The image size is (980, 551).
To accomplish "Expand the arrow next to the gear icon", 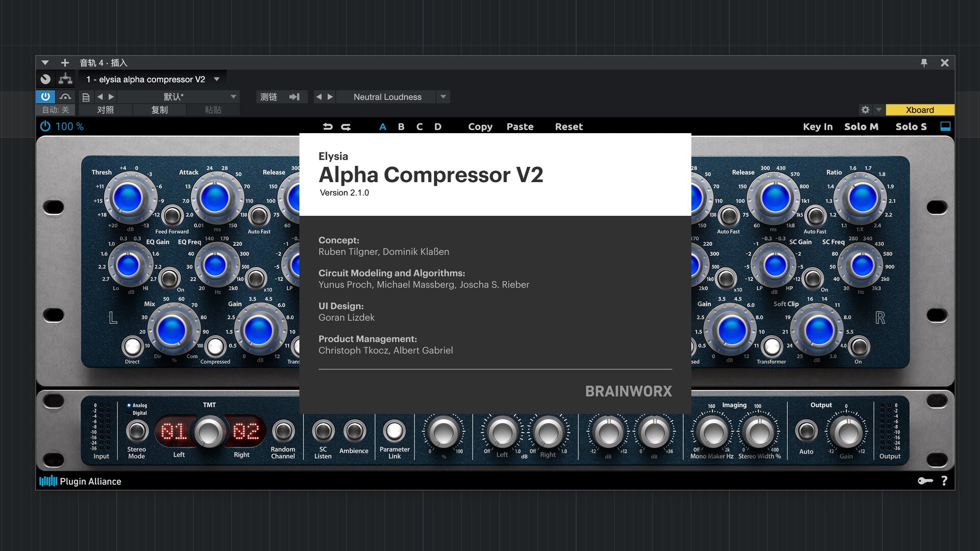I will point(878,110).
